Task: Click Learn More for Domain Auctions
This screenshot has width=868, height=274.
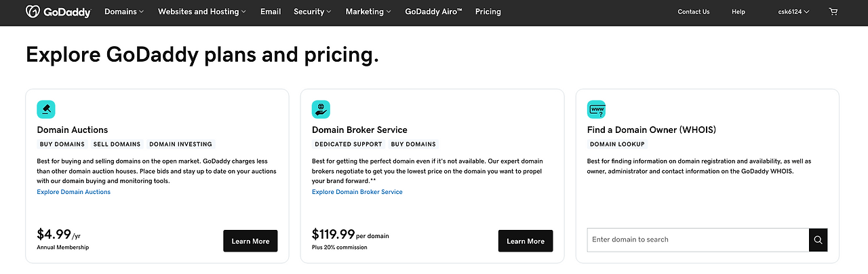Action: (250, 241)
